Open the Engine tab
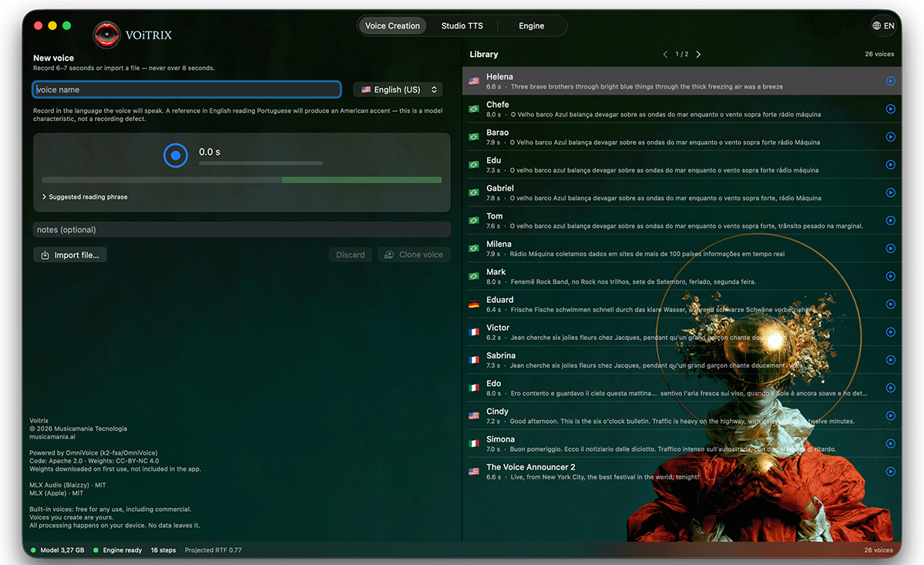The width and height of the screenshot is (924, 565). click(532, 26)
